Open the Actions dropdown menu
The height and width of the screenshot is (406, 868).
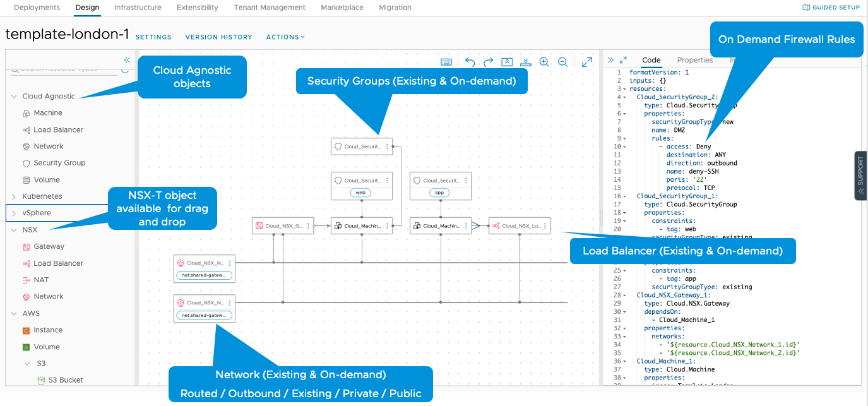click(x=285, y=37)
